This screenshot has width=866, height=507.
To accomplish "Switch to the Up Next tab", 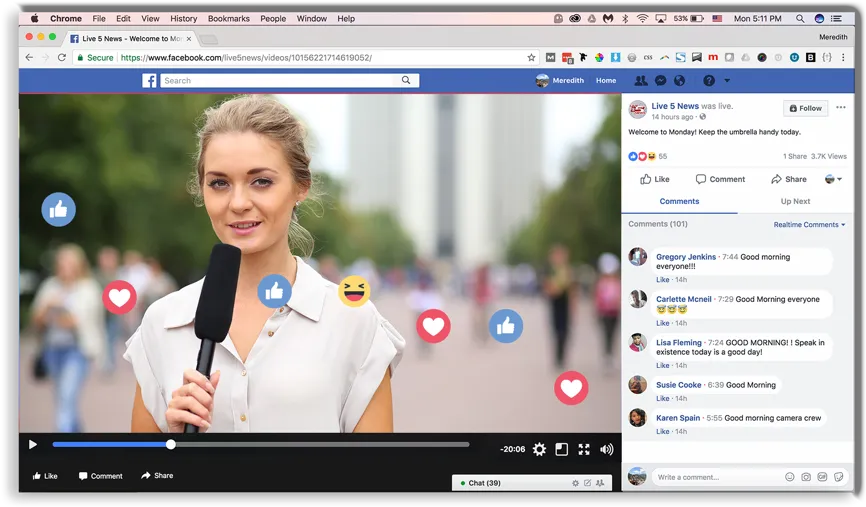I will 795,201.
